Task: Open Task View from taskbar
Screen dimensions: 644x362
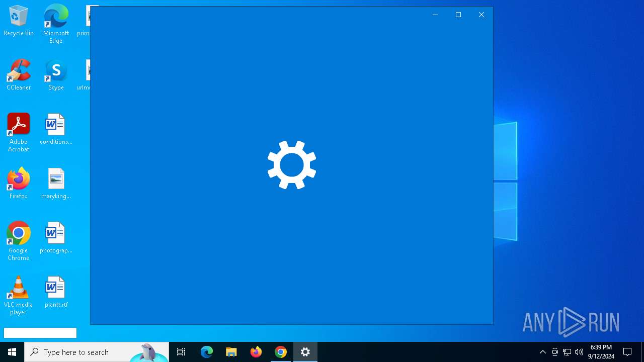Action: [x=181, y=352]
